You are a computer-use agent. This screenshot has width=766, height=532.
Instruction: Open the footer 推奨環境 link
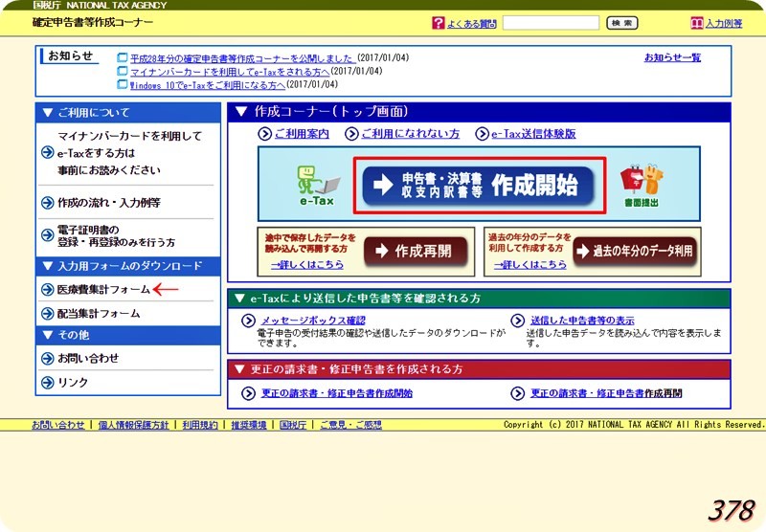[249, 425]
